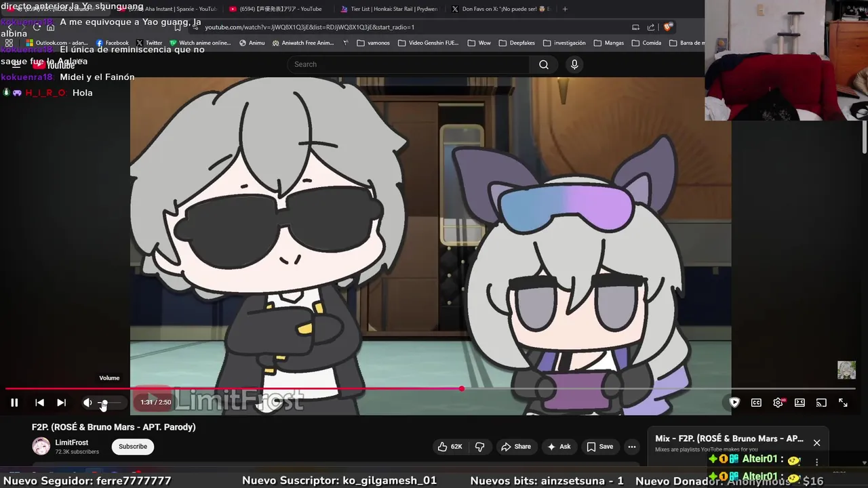
Task: Open the Deepfakes bookmarks folder
Action: tap(516, 43)
